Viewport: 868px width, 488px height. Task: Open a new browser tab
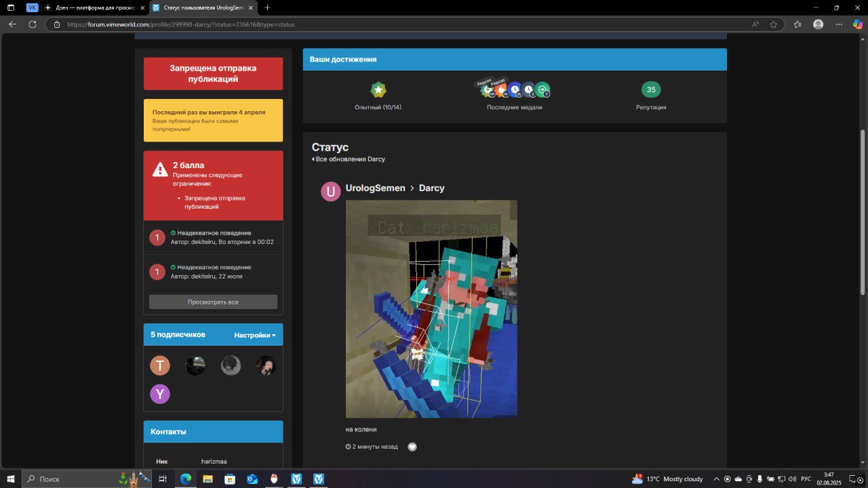267,7
